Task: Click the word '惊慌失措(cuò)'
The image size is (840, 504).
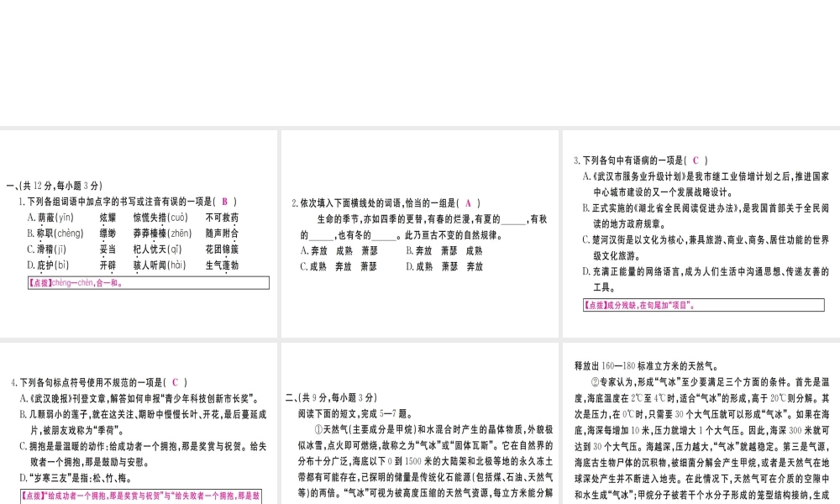Action: (160, 218)
